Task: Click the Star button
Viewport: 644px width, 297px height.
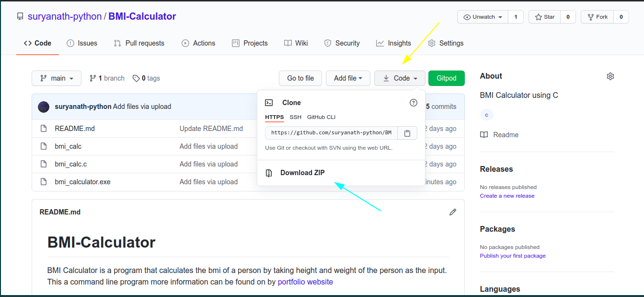Action: point(544,17)
